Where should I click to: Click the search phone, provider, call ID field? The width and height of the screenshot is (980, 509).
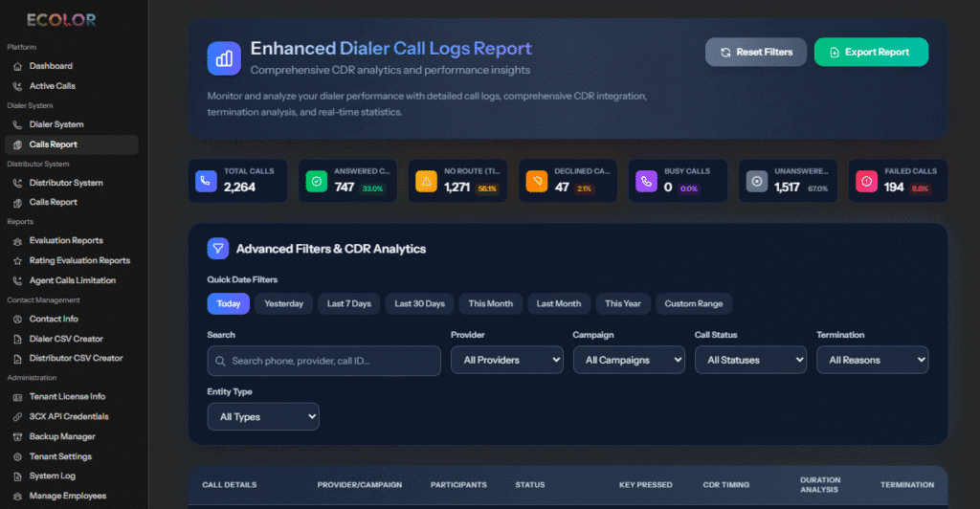click(x=323, y=361)
